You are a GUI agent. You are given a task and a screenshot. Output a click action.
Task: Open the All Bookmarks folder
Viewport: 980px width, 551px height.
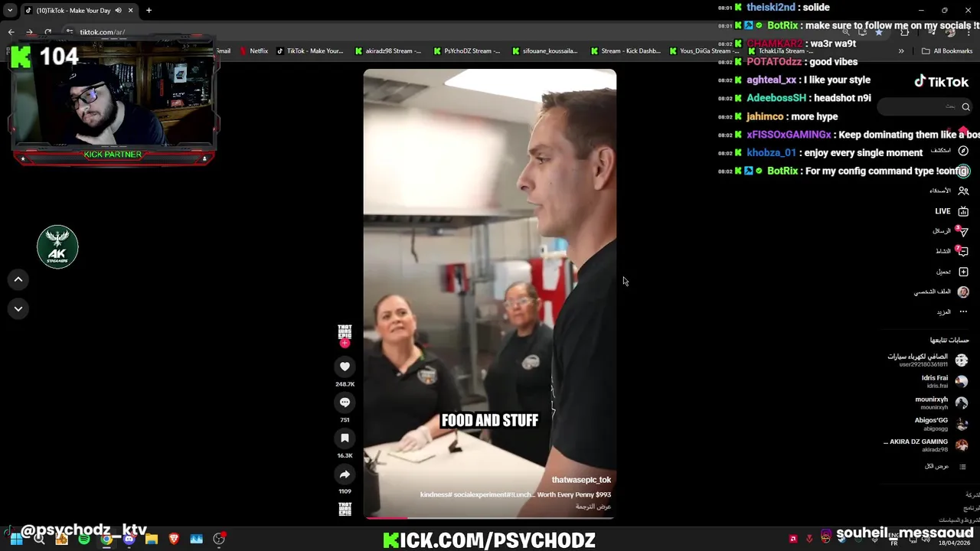coord(947,51)
